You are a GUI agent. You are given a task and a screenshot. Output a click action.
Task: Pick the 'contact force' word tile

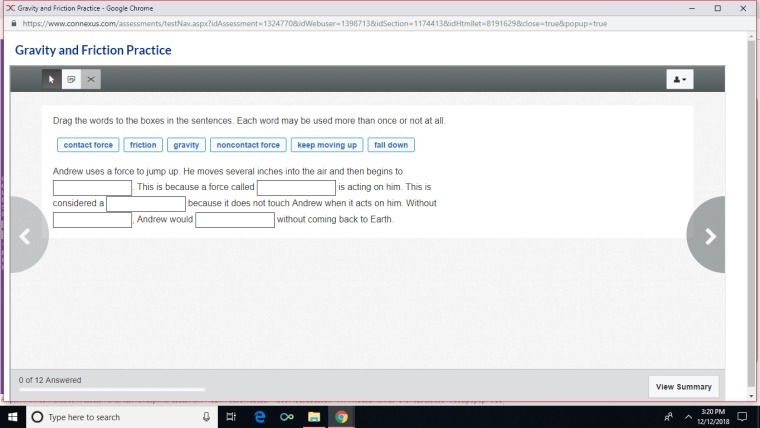click(x=88, y=145)
